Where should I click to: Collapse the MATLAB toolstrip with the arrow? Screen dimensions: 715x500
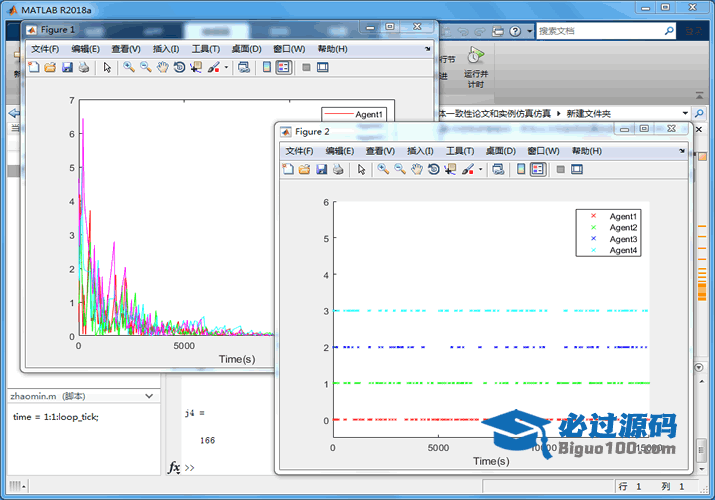(x=699, y=96)
